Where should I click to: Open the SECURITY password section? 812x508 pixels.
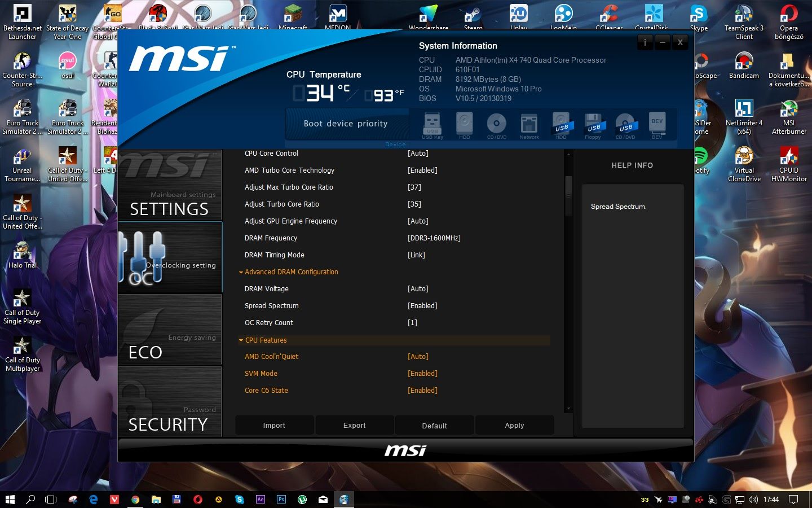click(x=170, y=402)
